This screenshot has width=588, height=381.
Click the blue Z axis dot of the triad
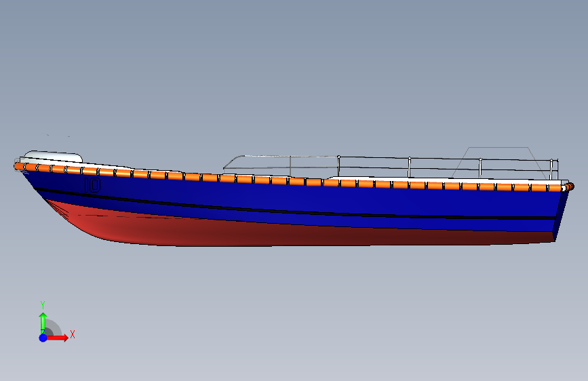[43, 338]
